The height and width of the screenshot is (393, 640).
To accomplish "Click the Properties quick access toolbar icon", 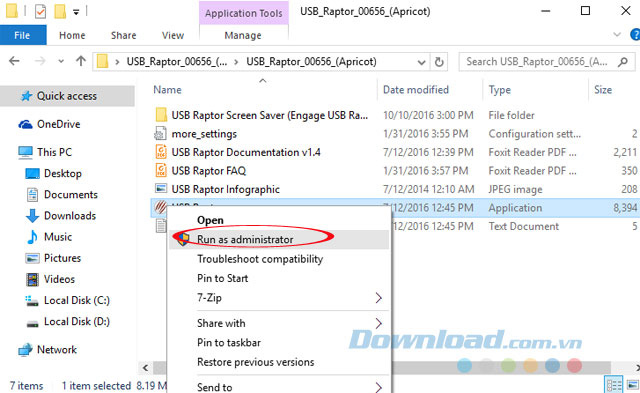I will [x=40, y=11].
